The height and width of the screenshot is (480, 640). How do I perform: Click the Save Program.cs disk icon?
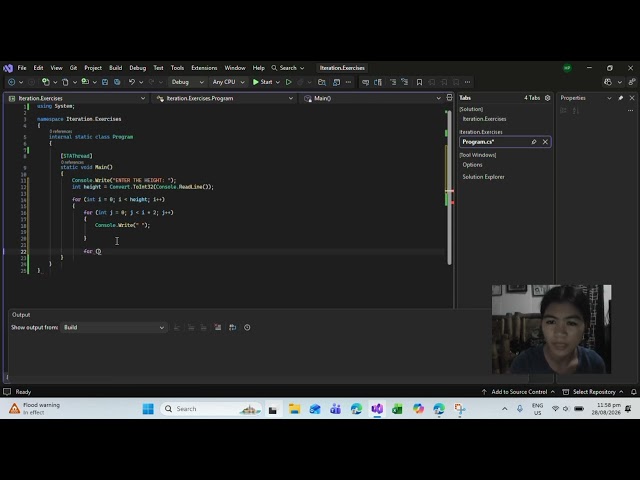point(105,82)
